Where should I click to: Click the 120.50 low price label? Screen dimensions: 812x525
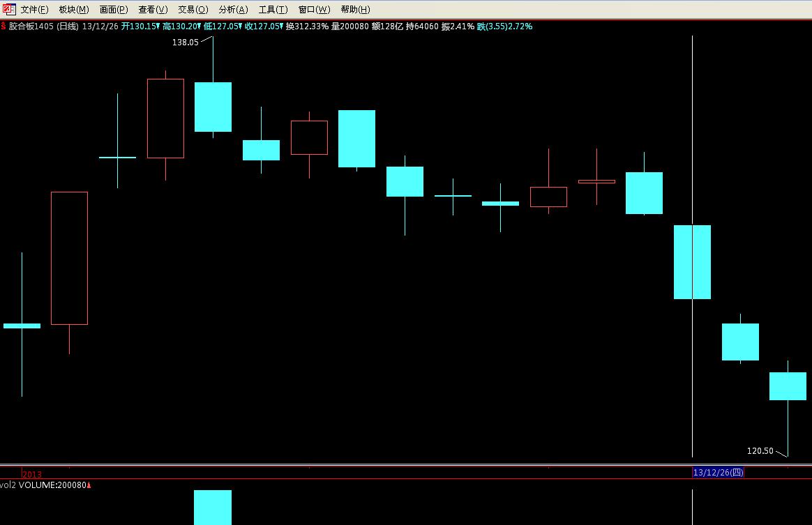(760, 451)
